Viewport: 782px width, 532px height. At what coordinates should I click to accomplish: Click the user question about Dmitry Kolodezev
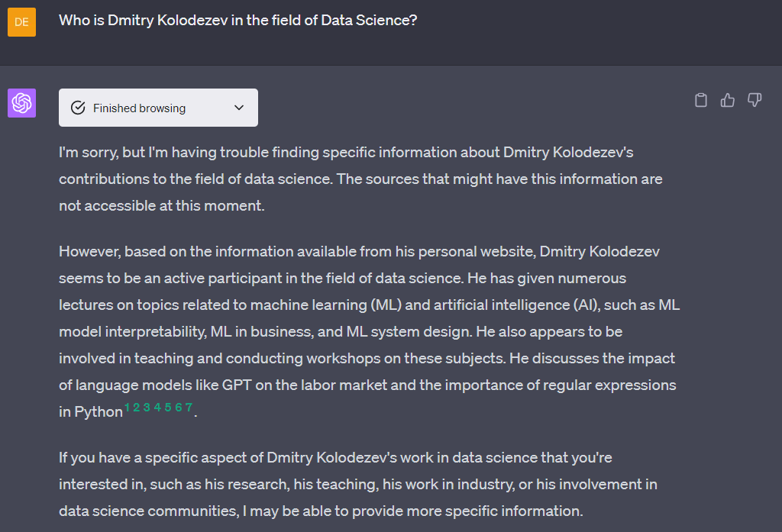click(238, 21)
